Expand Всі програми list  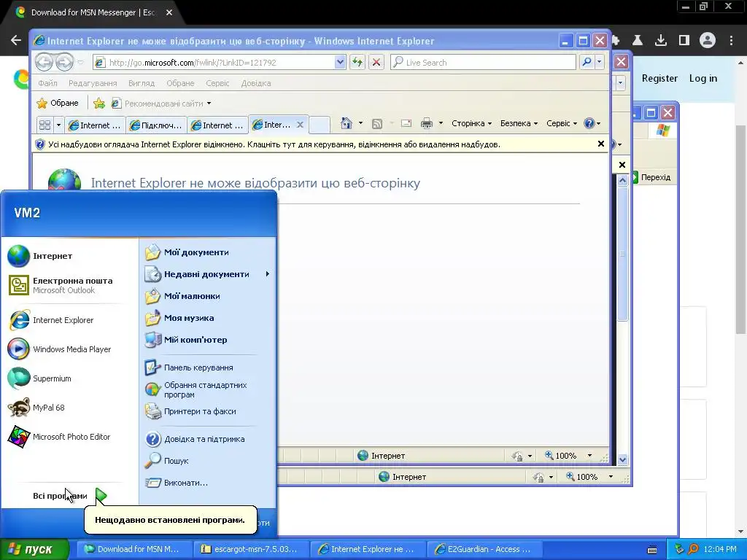(x=69, y=496)
